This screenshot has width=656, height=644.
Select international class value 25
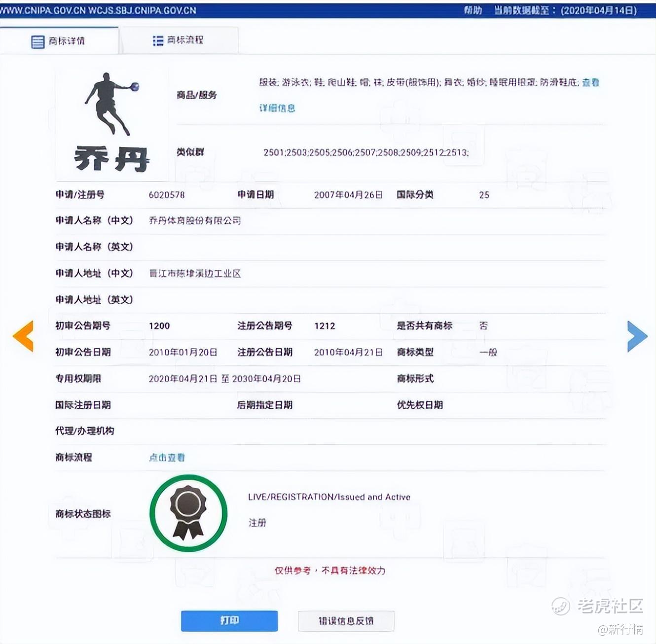(484, 195)
